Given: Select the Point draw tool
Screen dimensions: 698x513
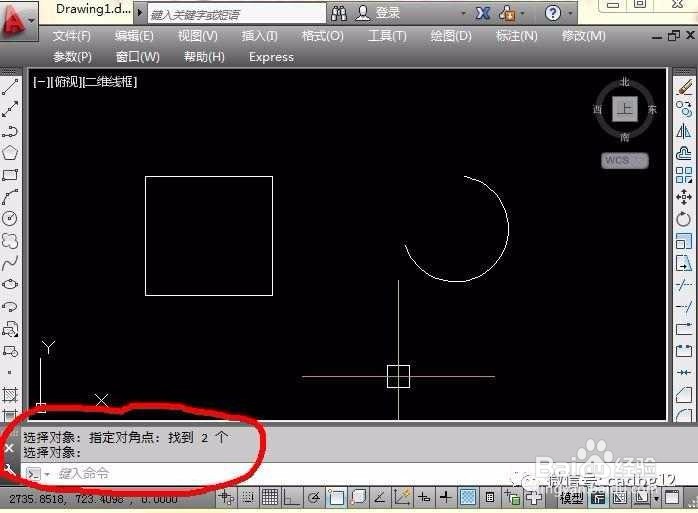Looking at the screenshot, I should tap(10, 372).
